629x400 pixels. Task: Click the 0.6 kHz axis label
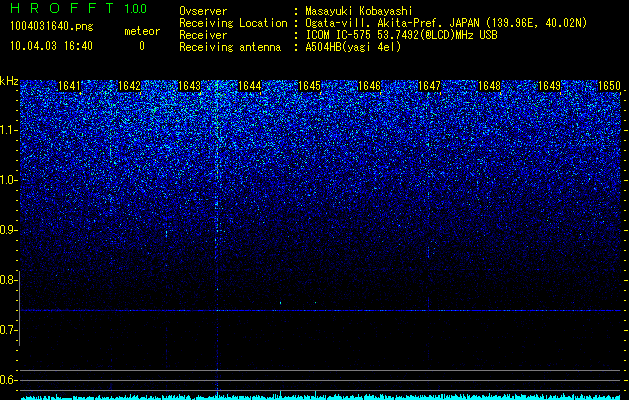point(8,380)
